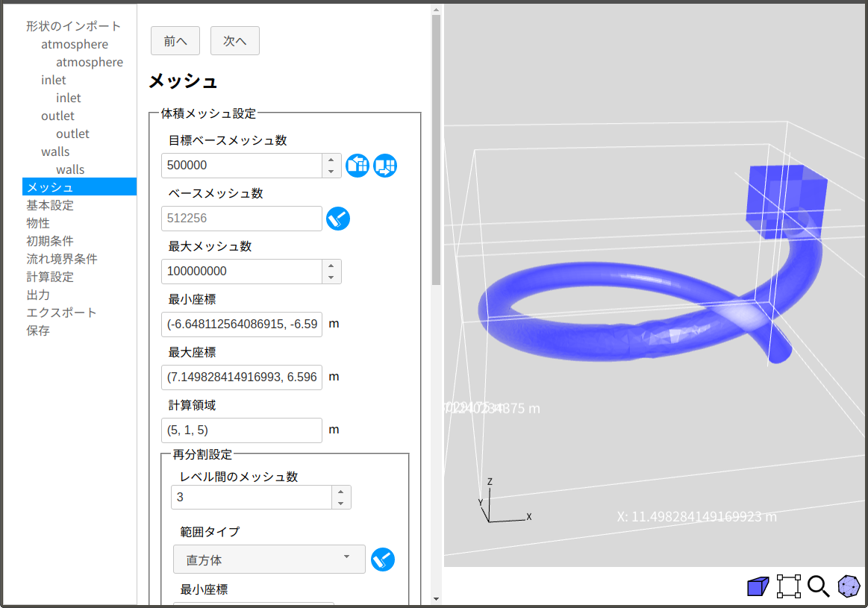868x608 pixels.
Task: Select 形状のインポート in the sidebar
Action: click(73, 26)
